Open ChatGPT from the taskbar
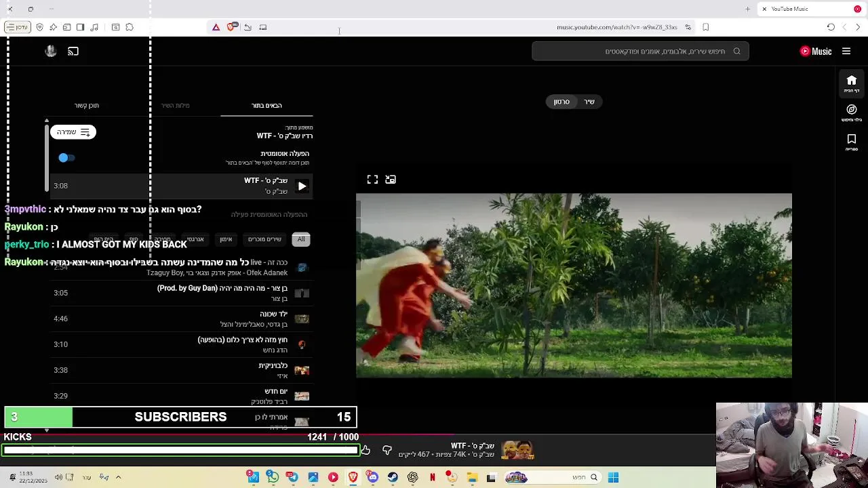Viewport: 868px width, 488px height. pos(412,477)
